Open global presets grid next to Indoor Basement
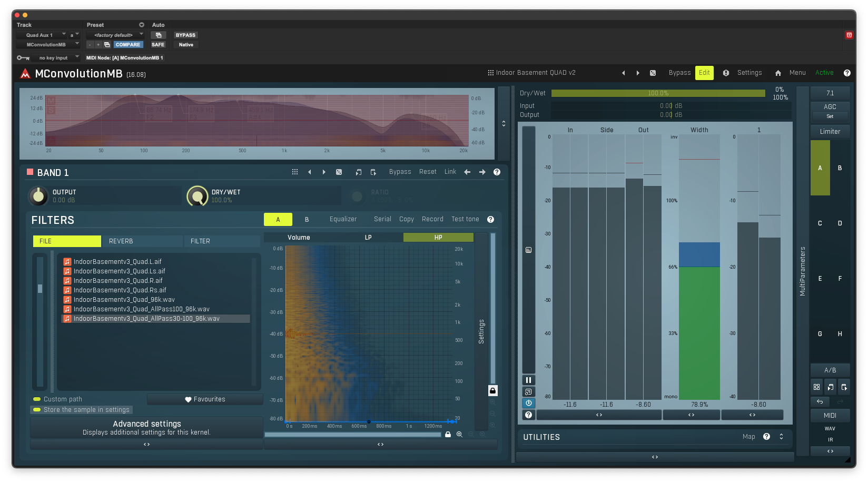The width and height of the screenshot is (868, 482). pyautogui.click(x=491, y=73)
